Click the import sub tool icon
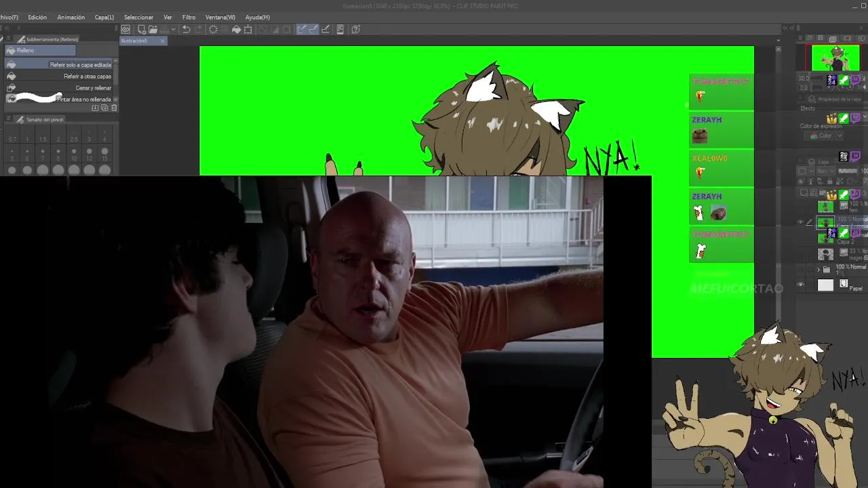Viewport: 868px width, 488px height. pyautogui.click(x=95, y=108)
